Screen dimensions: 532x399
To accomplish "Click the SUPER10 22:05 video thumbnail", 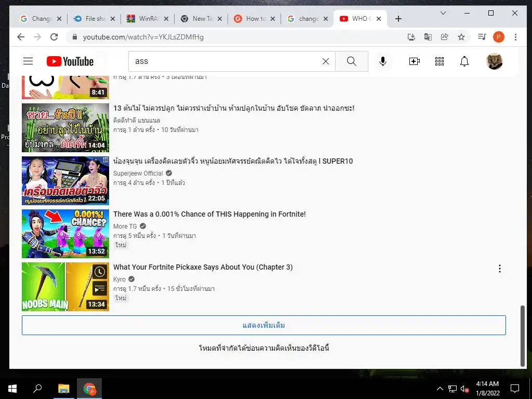I will (65, 181).
